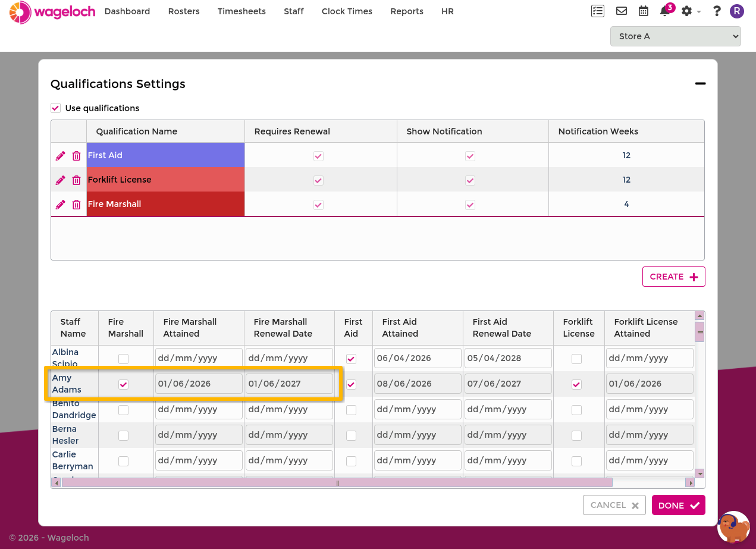Open notifications bell with 3 badge
Image resolution: width=756 pixels, height=549 pixels.
[x=666, y=10]
